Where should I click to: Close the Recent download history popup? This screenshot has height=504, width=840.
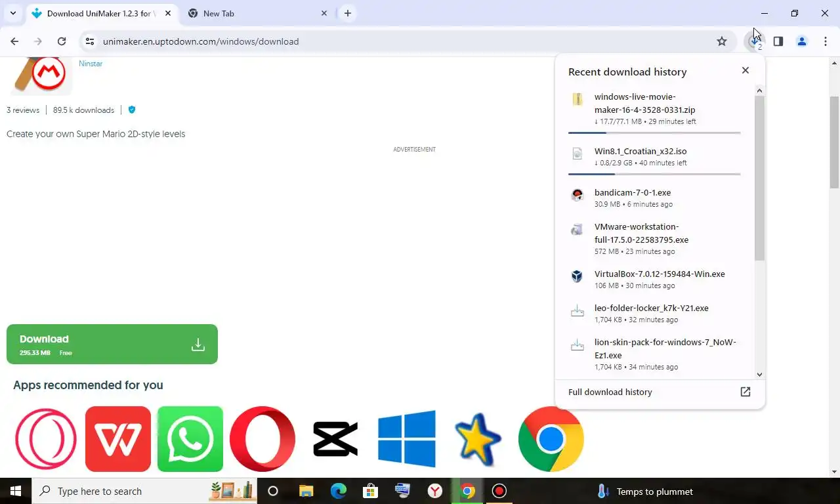[745, 70]
